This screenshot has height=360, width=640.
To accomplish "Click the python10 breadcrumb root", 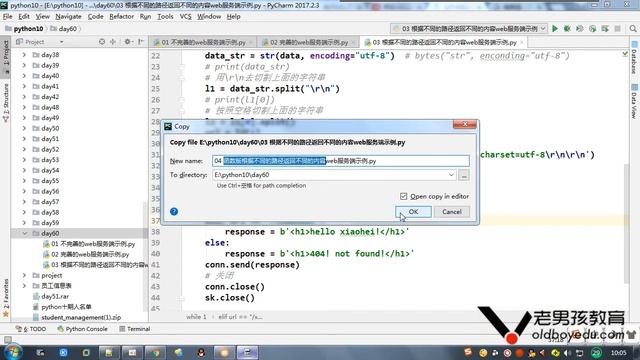I will coord(24,29).
